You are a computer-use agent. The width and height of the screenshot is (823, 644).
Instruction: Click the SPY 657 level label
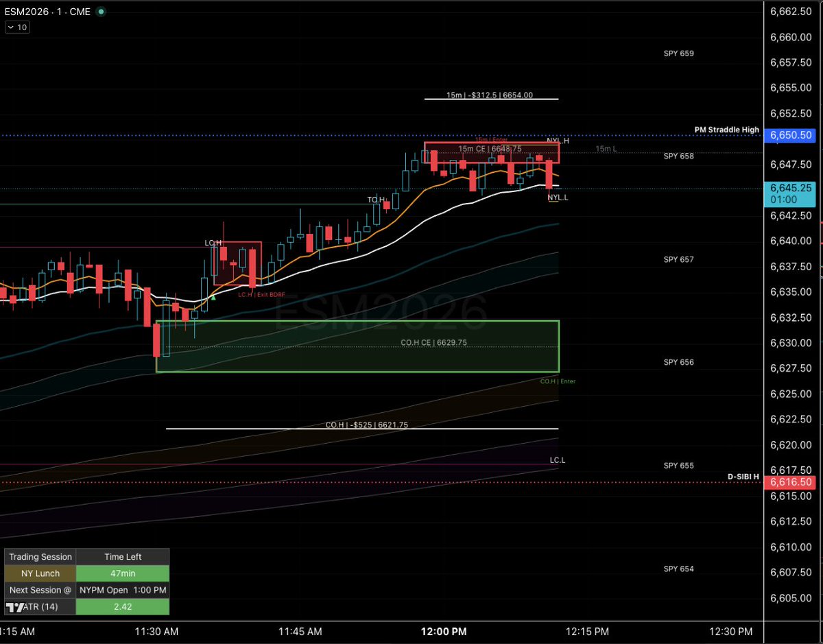679,259
